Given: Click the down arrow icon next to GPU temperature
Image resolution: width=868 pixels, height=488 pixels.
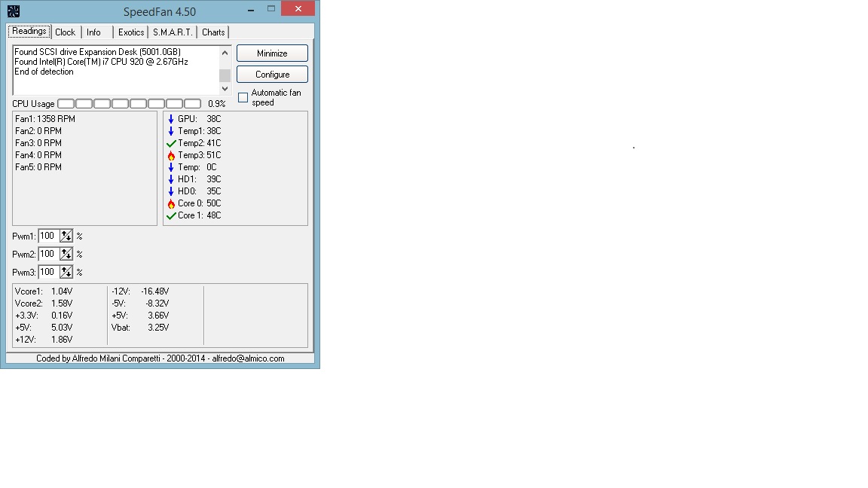Looking at the screenshot, I should (x=171, y=119).
